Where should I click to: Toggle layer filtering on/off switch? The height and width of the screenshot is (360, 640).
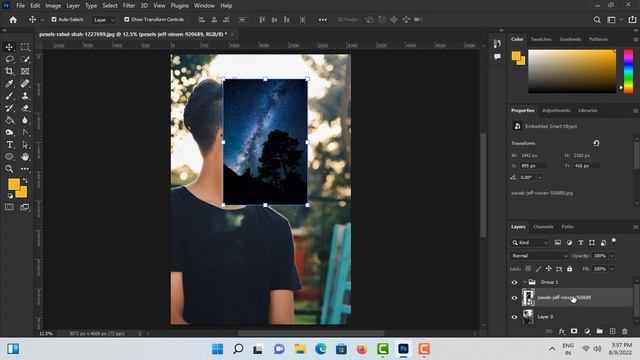pos(613,241)
